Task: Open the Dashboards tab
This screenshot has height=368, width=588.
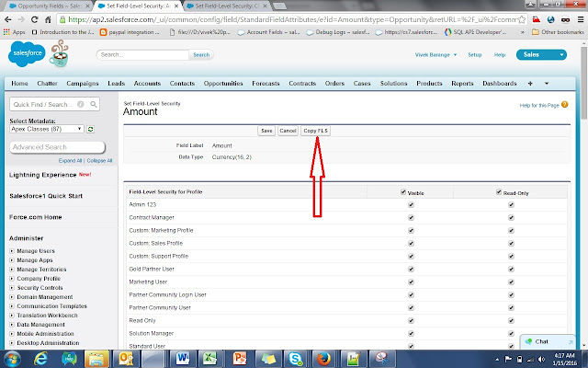Action: click(x=500, y=84)
